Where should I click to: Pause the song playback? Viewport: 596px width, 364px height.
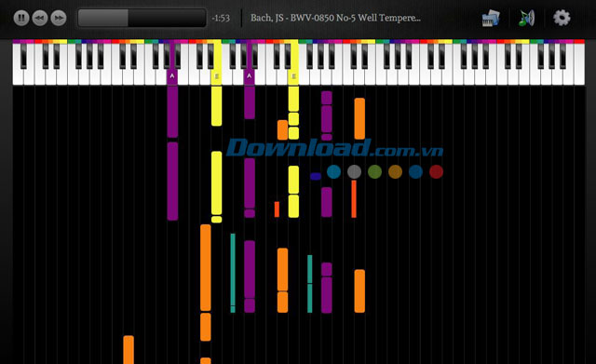(21, 18)
